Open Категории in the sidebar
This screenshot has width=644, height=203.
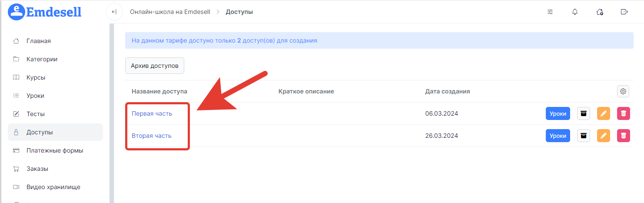point(55,59)
